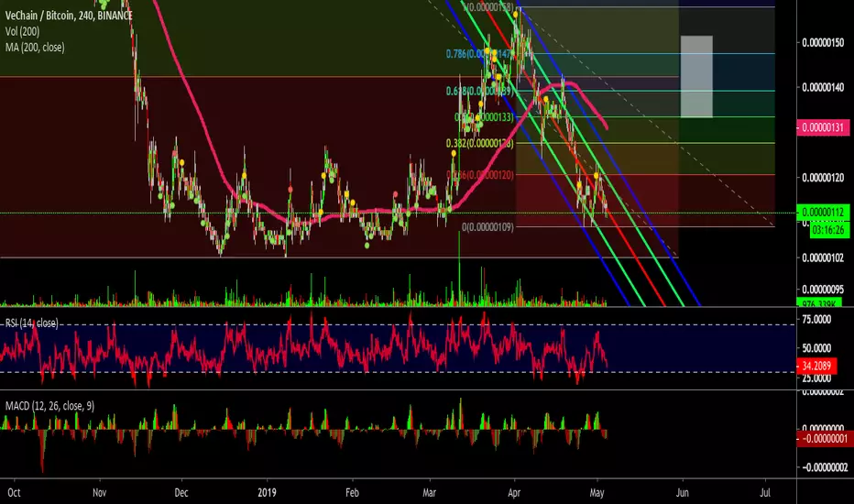Select the gray target rectangle near June

pos(696,76)
